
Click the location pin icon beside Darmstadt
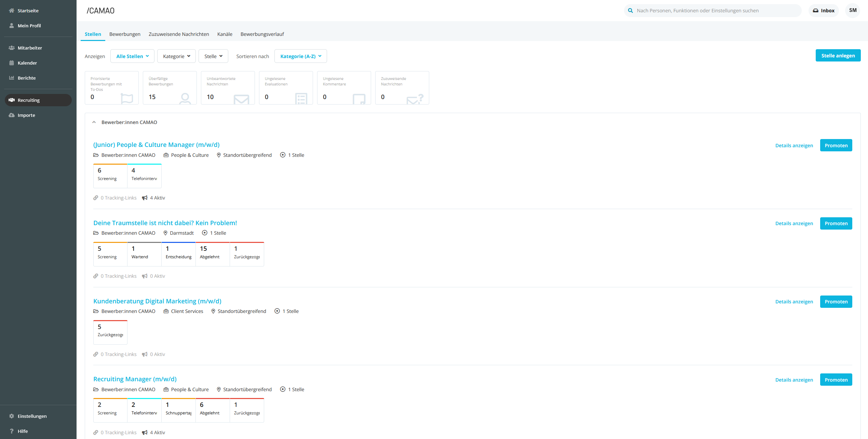click(x=165, y=233)
